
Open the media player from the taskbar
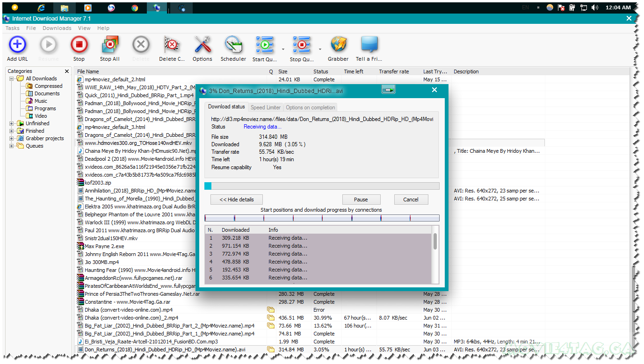[x=88, y=7]
